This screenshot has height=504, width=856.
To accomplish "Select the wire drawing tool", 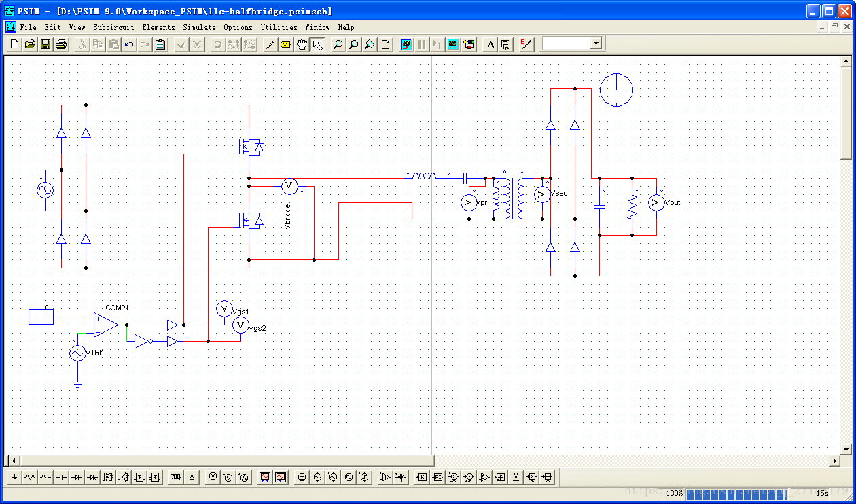I will tap(270, 44).
